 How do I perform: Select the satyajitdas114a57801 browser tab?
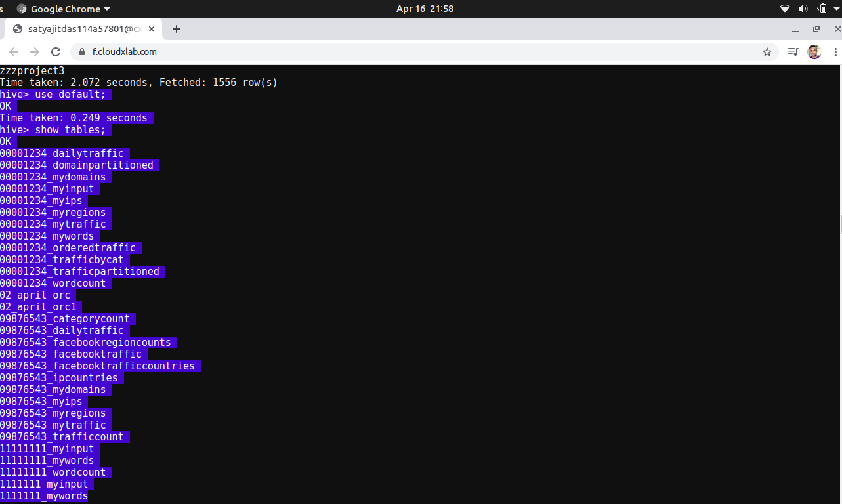tap(84, 29)
